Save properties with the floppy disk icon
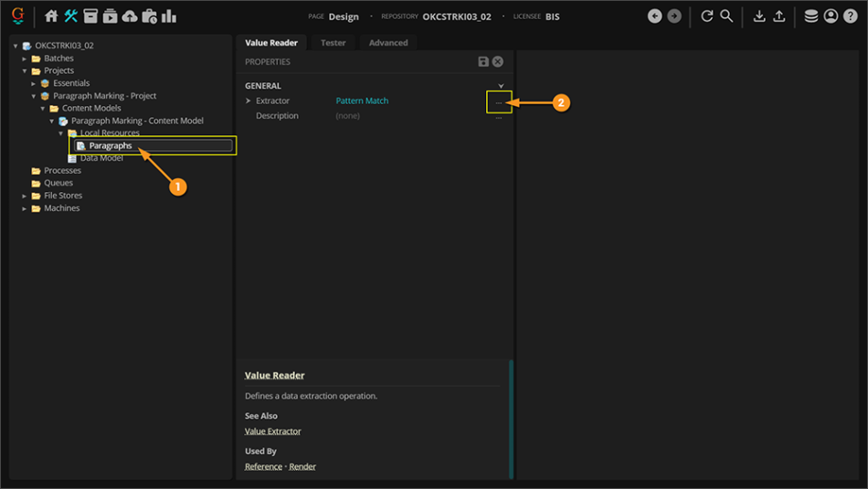This screenshot has width=868, height=489. pos(483,61)
